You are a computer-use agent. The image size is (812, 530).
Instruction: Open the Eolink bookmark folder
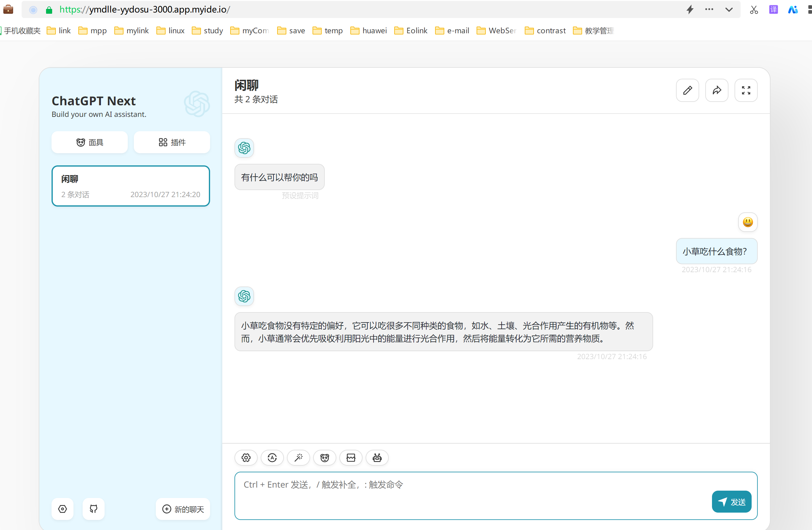(x=411, y=31)
